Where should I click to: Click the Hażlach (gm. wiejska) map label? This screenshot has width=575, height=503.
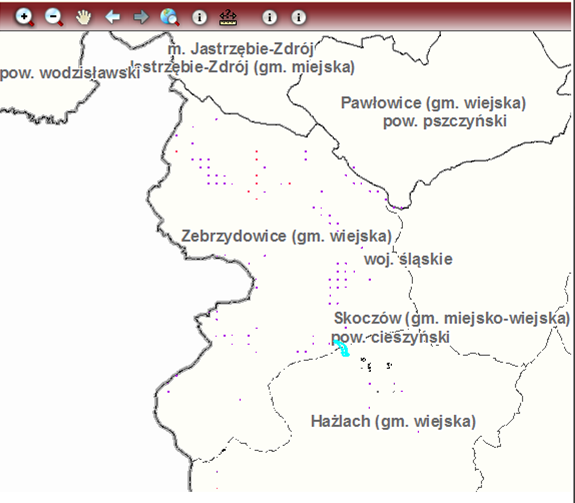393,421
